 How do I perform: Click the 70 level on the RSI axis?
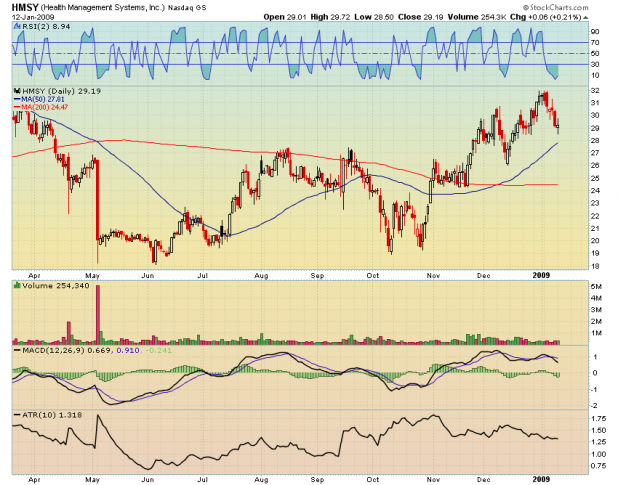point(595,43)
